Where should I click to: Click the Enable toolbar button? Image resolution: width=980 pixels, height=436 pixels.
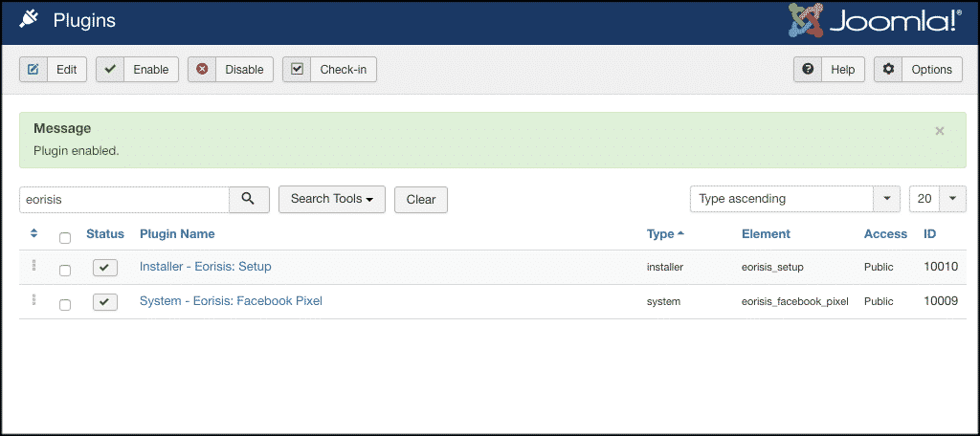[138, 70]
